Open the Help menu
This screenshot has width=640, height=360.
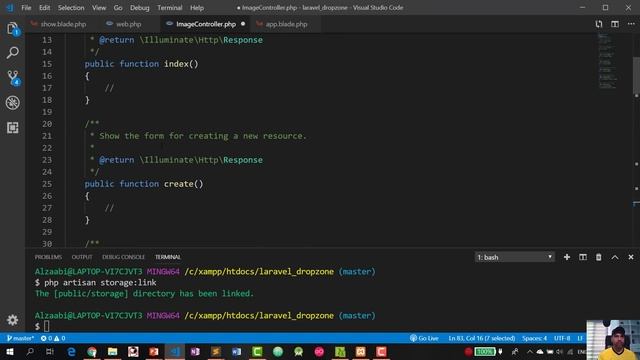coord(197,8)
